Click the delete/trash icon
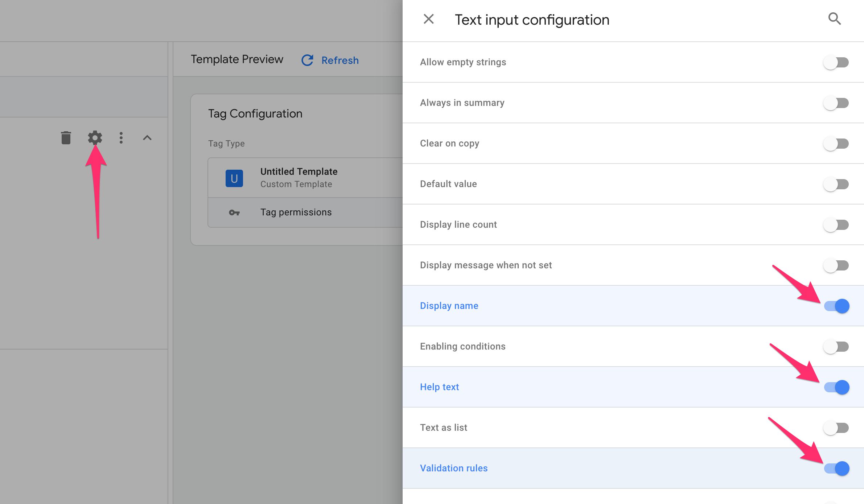 [x=66, y=137]
